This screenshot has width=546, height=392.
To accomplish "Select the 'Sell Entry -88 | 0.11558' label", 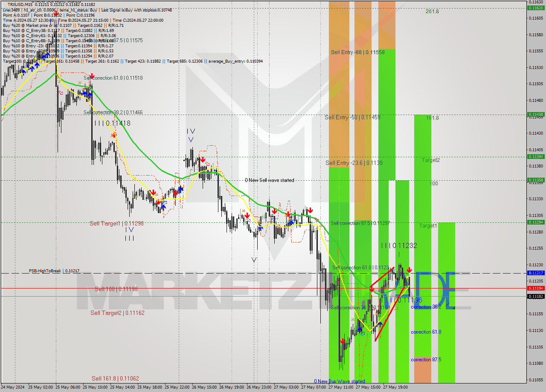I will [x=358, y=52].
